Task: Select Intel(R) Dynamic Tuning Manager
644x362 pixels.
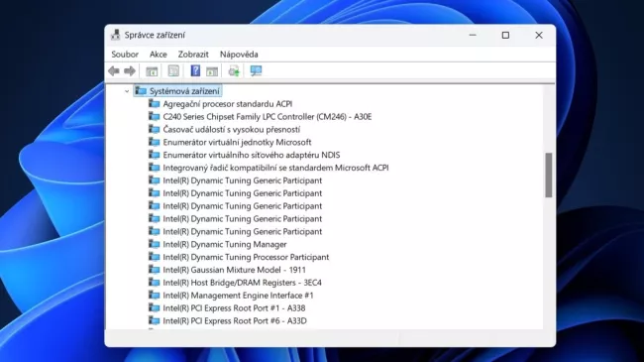Action: [225, 244]
